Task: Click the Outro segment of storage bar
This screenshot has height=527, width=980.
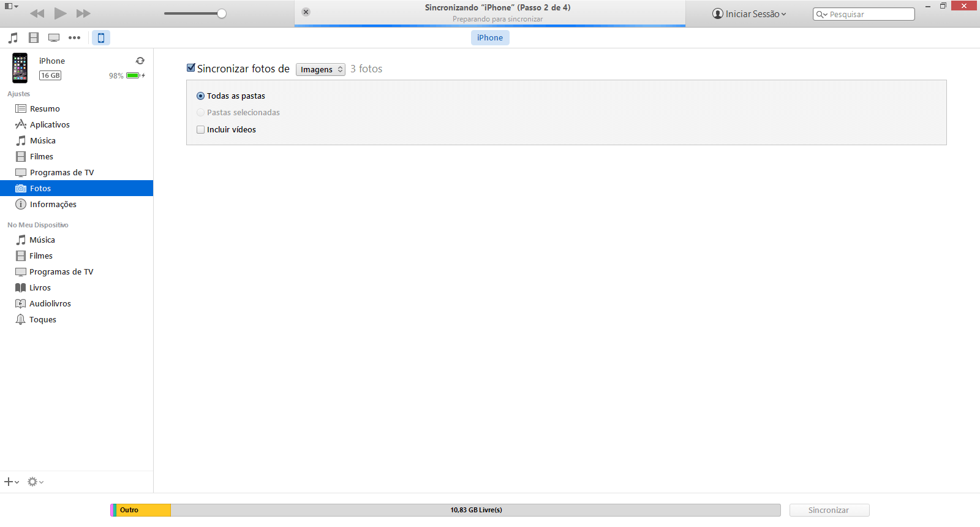Action: click(x=143, y=510)
